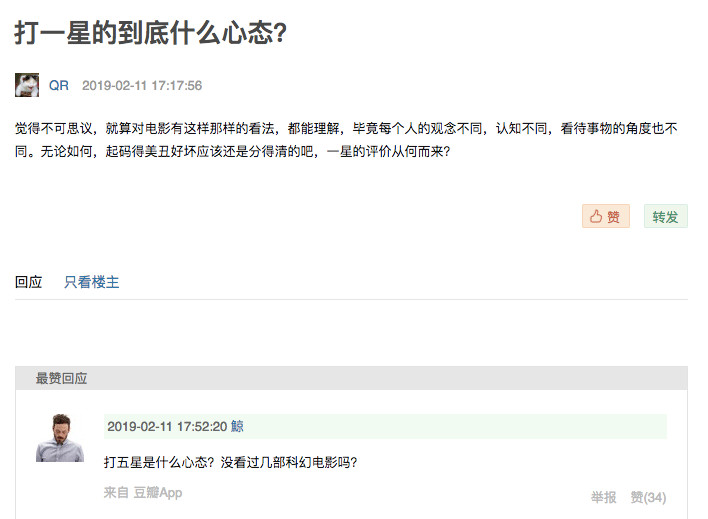Screen dimensions: 708x519
Task: Select the 只看楼主 tab
Action: [92, 282]
